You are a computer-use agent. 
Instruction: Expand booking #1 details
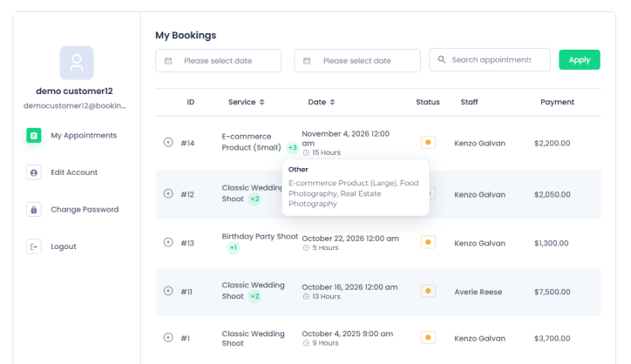tap(168, 338)
